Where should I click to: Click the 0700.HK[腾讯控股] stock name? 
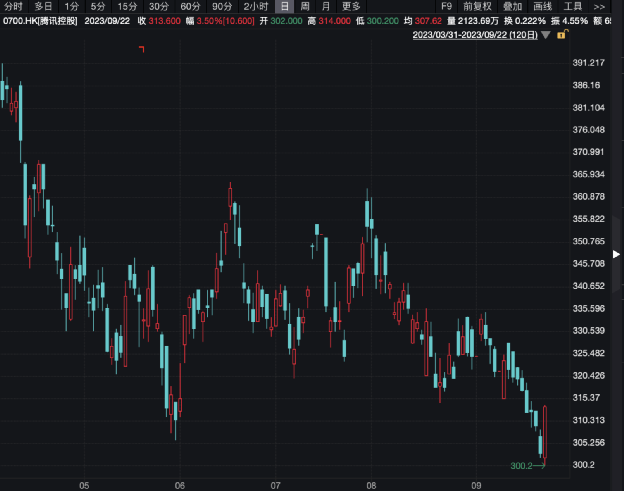(40, 21)
